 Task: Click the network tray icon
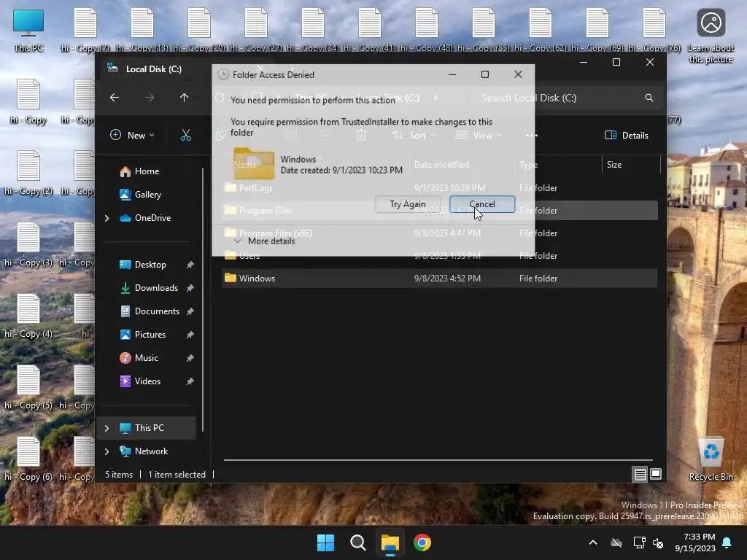tap(639, 542)
